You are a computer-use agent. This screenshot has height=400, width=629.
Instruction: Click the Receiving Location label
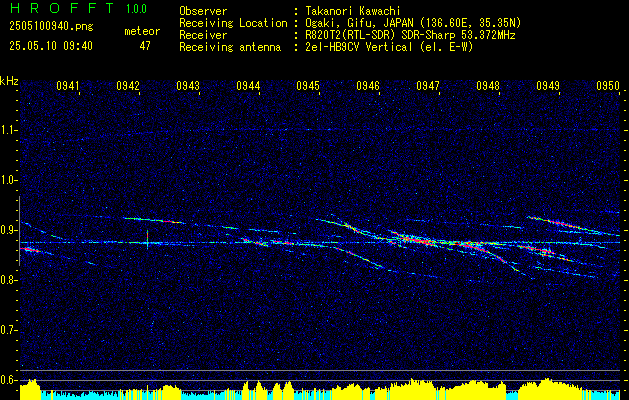point(233,23)
